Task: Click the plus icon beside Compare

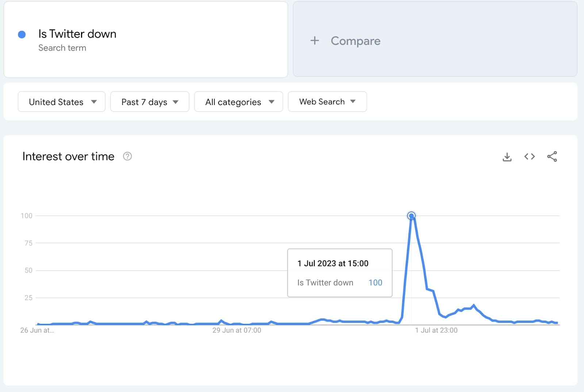Action: pyautogui.click(x=315, y=40)
